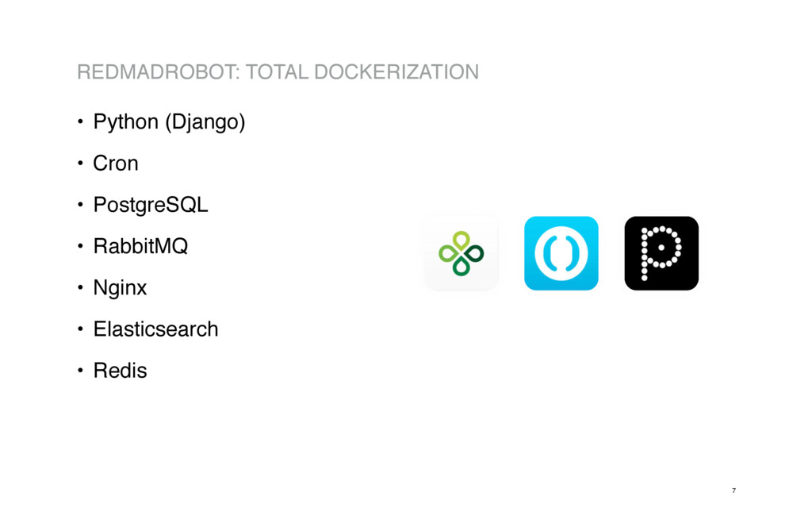Click the slide number 7
Viewport: 812px width, 508px height.
tap(733, 491)
